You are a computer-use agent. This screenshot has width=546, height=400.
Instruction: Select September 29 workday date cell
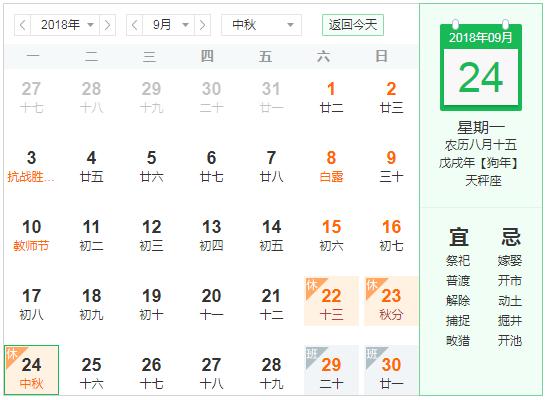point(331,370)
